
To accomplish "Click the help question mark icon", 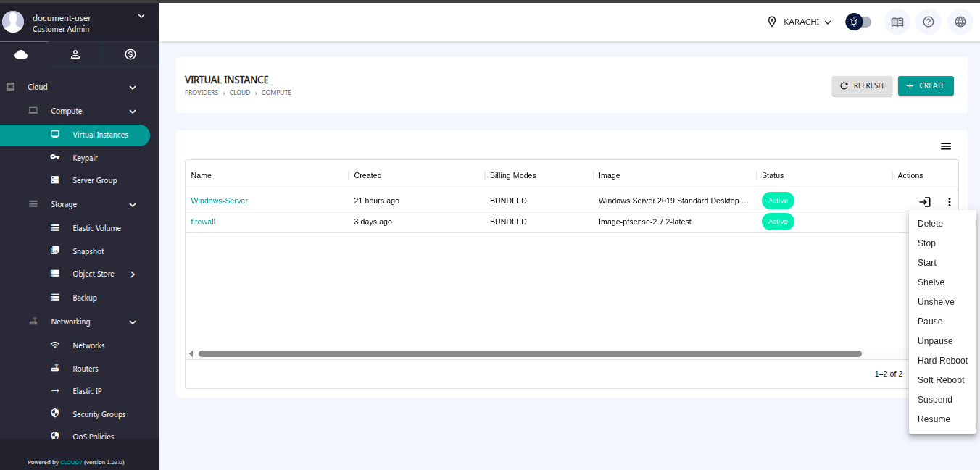I will (x=929, y=22).
